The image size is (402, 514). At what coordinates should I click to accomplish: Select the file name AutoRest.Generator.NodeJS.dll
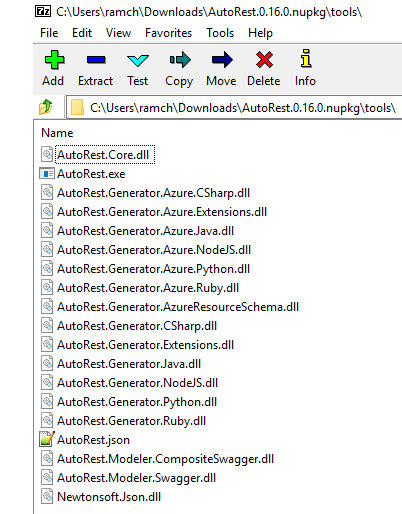[137, 383]
